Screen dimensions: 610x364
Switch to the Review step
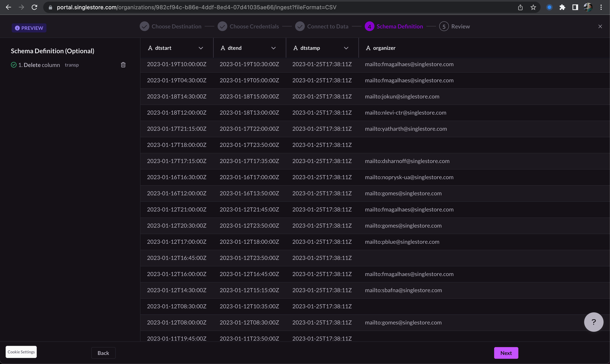click(455, 26)
